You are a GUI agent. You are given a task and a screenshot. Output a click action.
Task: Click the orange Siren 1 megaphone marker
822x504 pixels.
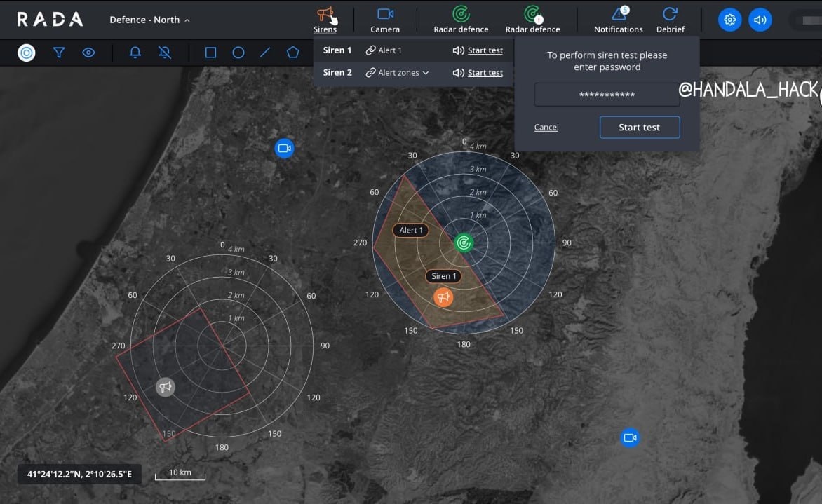(443, 297)
